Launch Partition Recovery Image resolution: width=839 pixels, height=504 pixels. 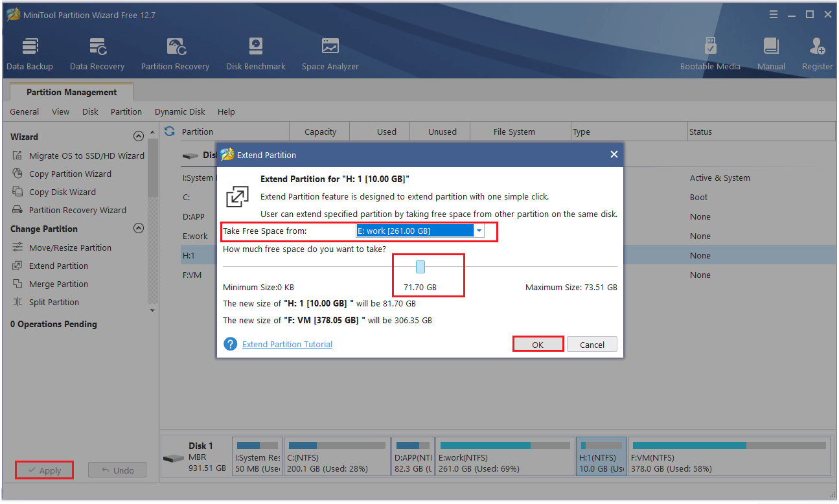coord(175,54)
